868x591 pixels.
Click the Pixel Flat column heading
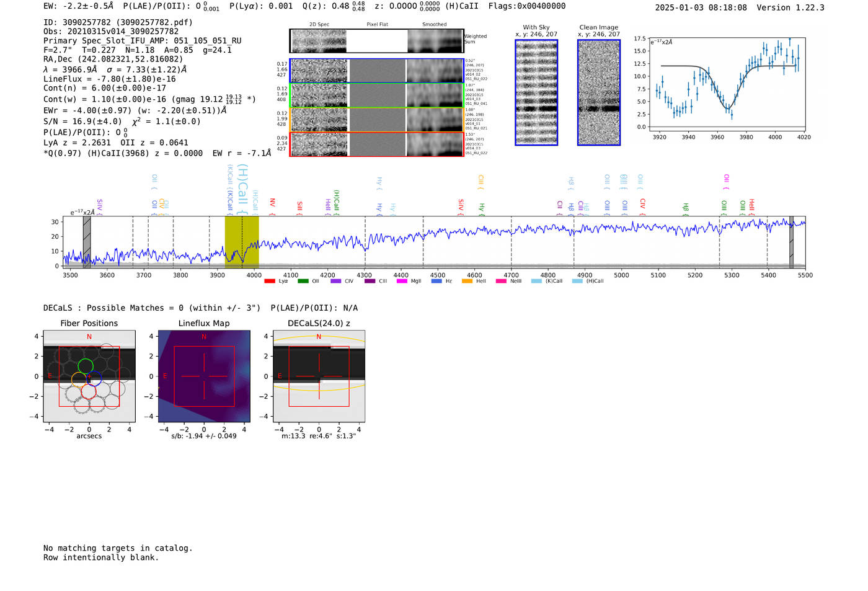pos(377,25)
